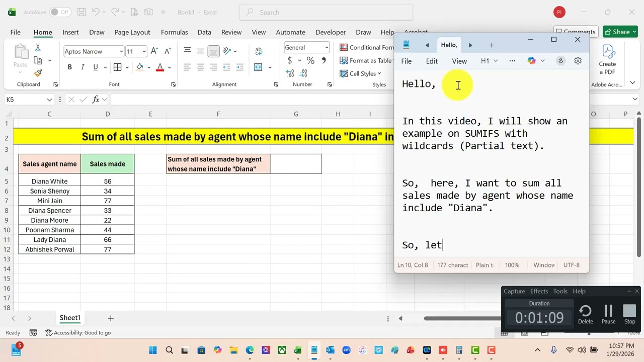
Task: Click the Wrap Text icon
Action: point(259,51)
